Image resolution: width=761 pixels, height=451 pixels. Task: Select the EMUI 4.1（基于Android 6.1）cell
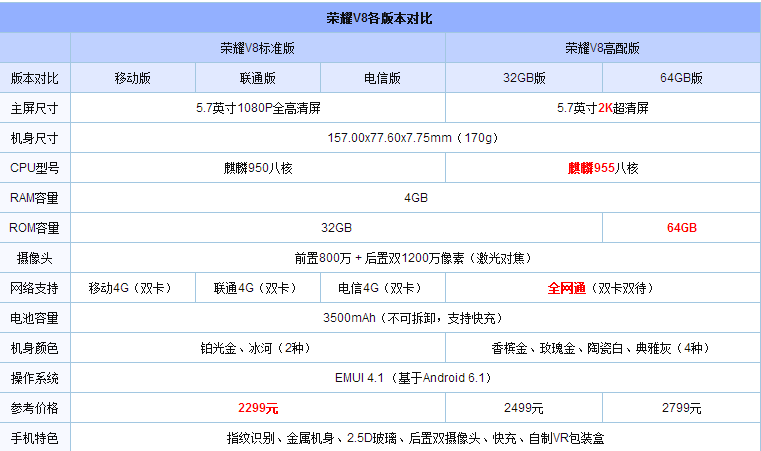[415, 378]
